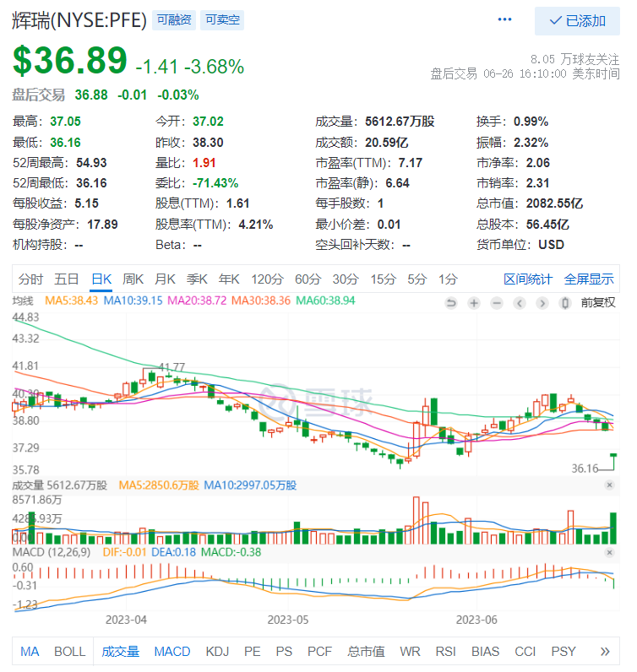Expand more indicators with double chevron

pos(605,652)
